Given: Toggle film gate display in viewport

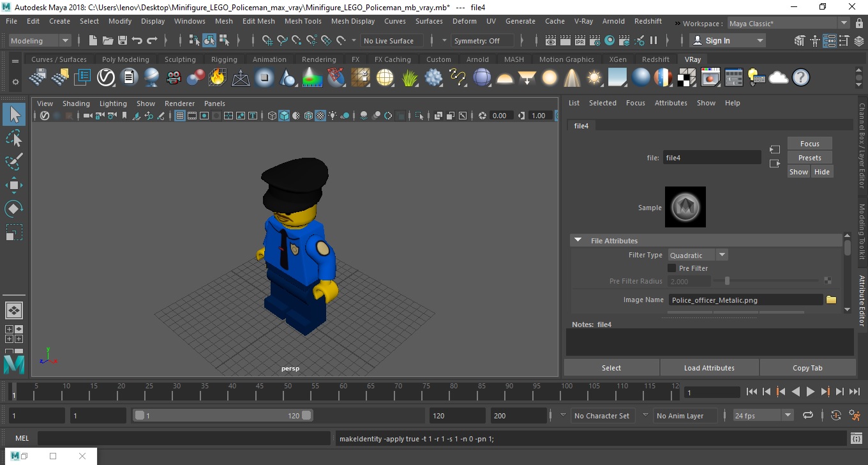Looking at the screenshot, I should [192, 116].
